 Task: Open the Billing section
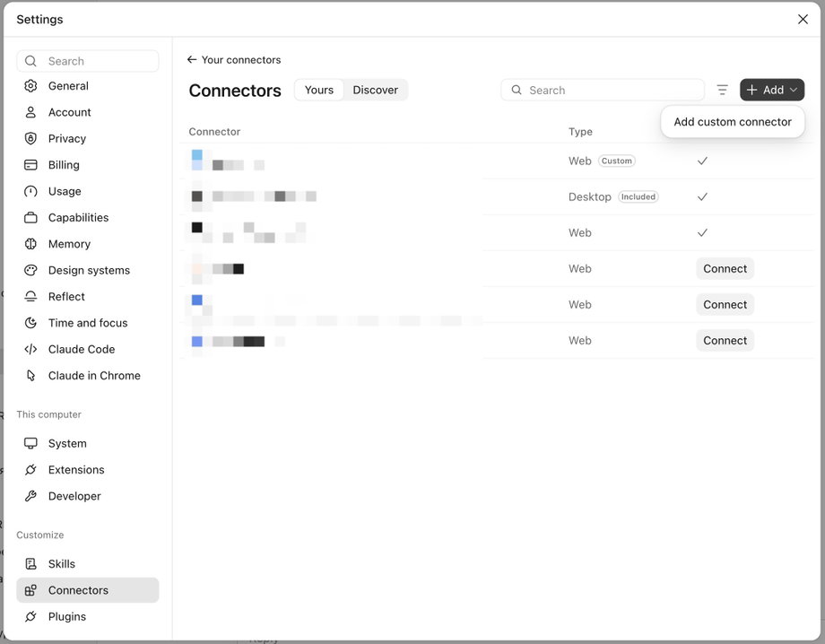pos(87,165)
